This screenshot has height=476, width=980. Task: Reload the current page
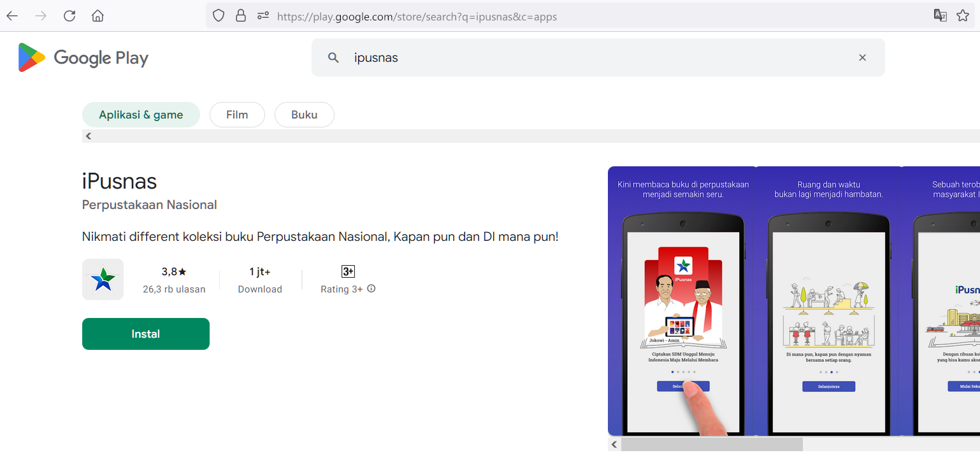[69, 16]
